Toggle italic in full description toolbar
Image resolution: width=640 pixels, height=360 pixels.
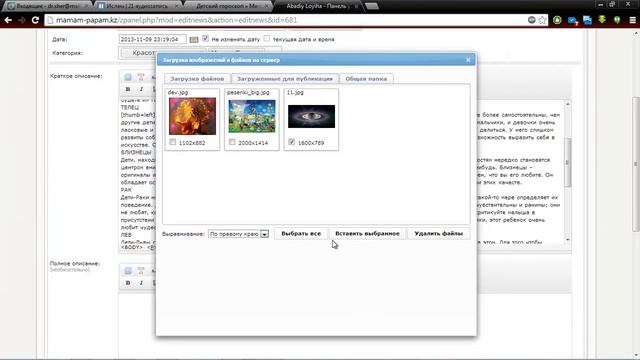[141, 283]
